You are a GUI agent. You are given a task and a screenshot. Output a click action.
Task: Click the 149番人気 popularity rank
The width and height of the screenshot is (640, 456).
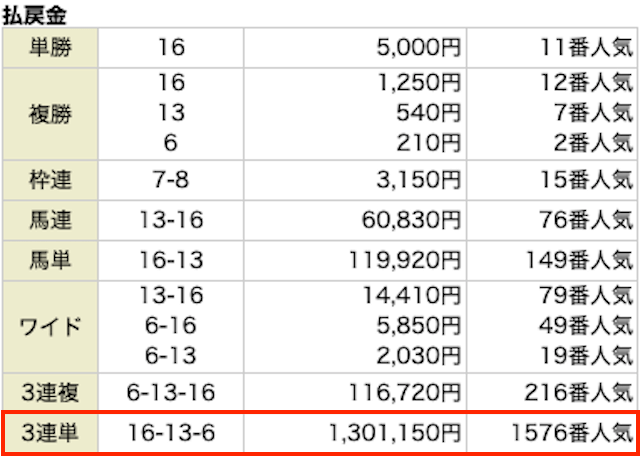point(571,260)
